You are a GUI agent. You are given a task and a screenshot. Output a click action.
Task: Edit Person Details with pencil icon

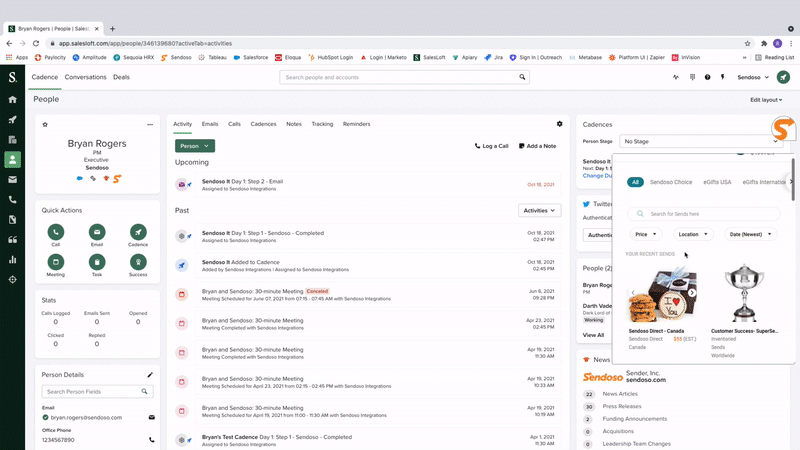tap(150, 374)
